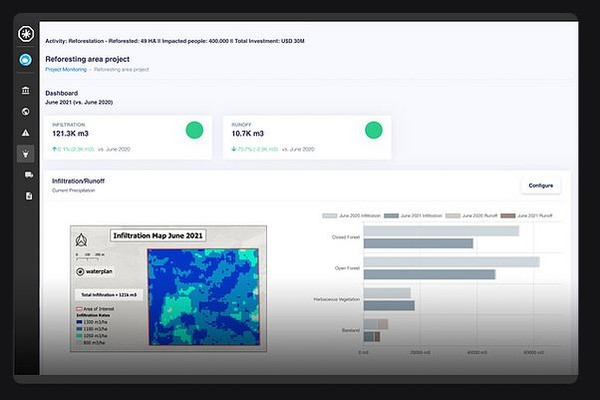Image resolution: width=600 pixels, height=400 pixels.
Task: Open the institution building icon in sidebar
Action: click(x=27, y=91)
